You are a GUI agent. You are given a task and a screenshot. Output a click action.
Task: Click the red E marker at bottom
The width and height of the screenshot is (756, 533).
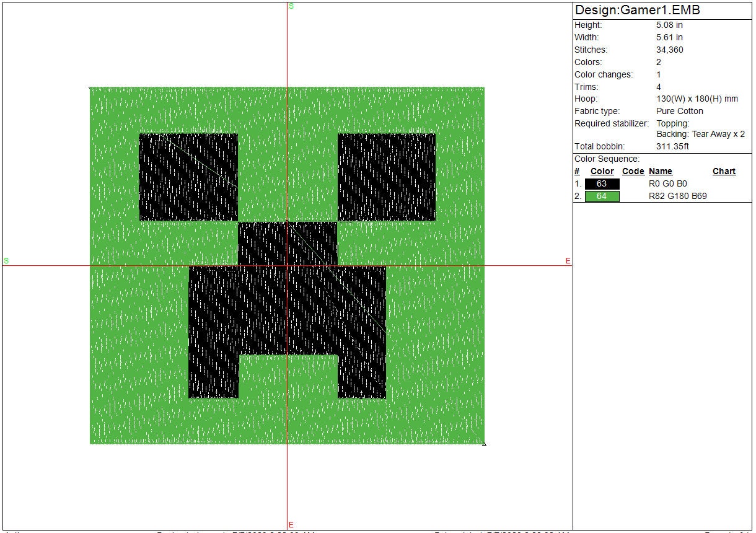291,525
